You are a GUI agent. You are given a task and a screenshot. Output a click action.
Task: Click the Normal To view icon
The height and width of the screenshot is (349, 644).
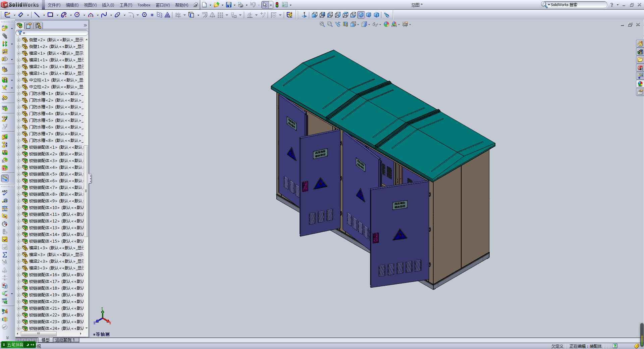point(304,15)
